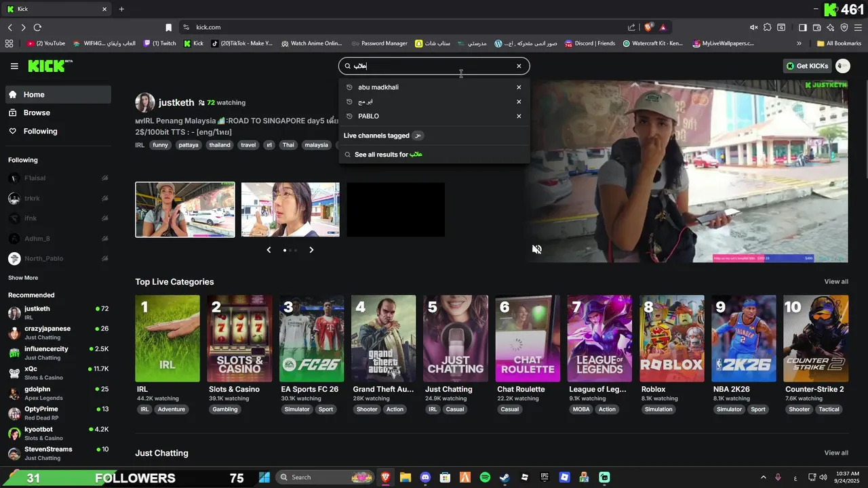Click the 'pattaya' stream tag
The image size is (868, 488).
coord(189,145)
